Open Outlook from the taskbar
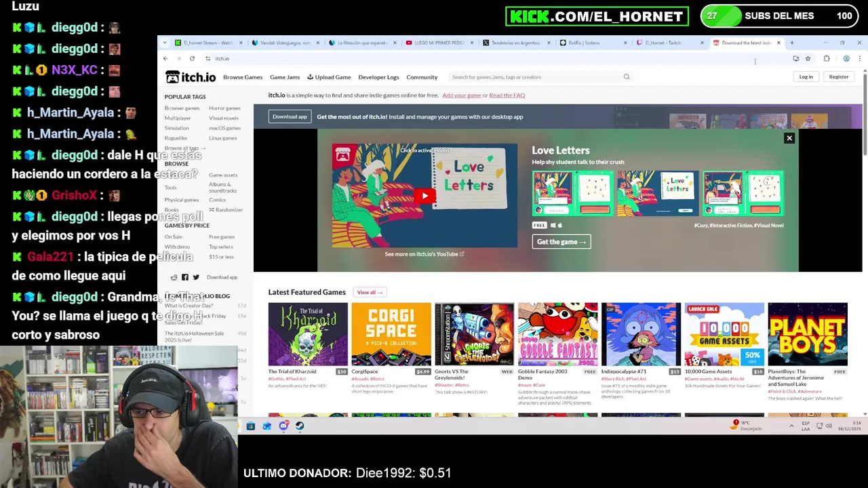 click(x=267, y=426)
